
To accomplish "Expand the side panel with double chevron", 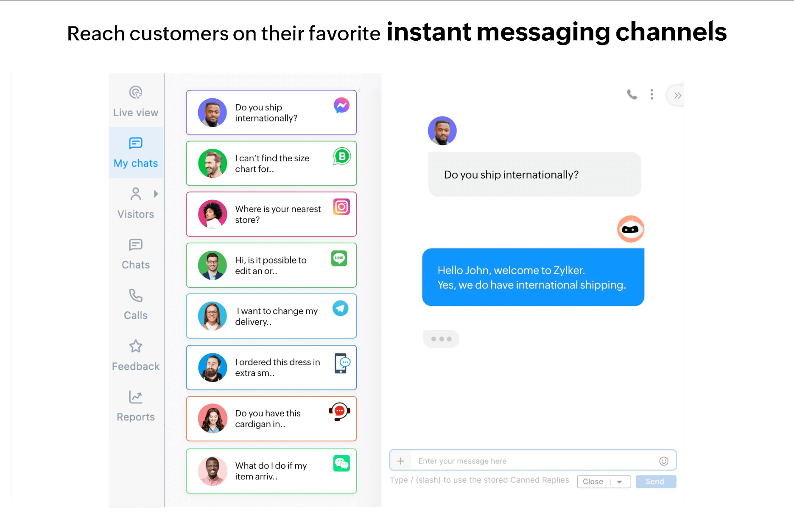I will [x=677, y=95].
